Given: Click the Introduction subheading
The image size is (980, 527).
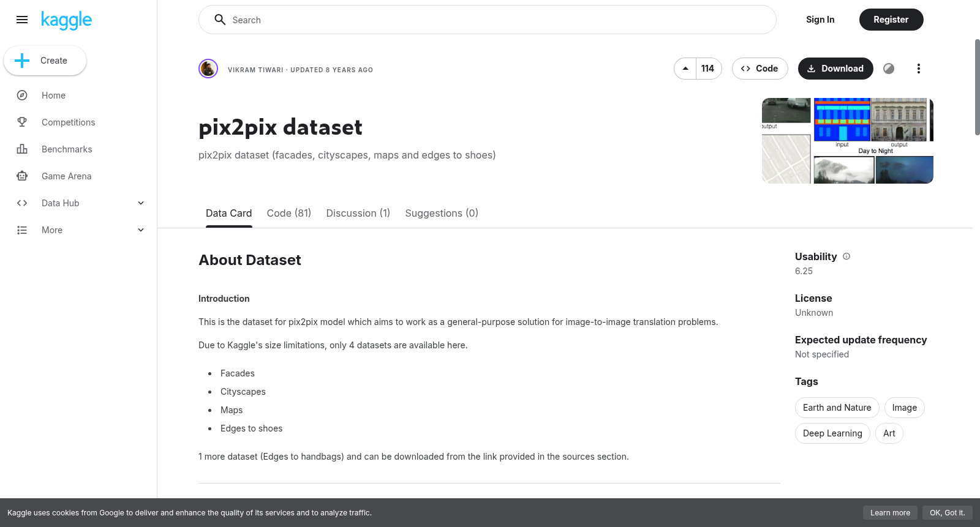Looking at the screenshot, I should coord(224,299).
